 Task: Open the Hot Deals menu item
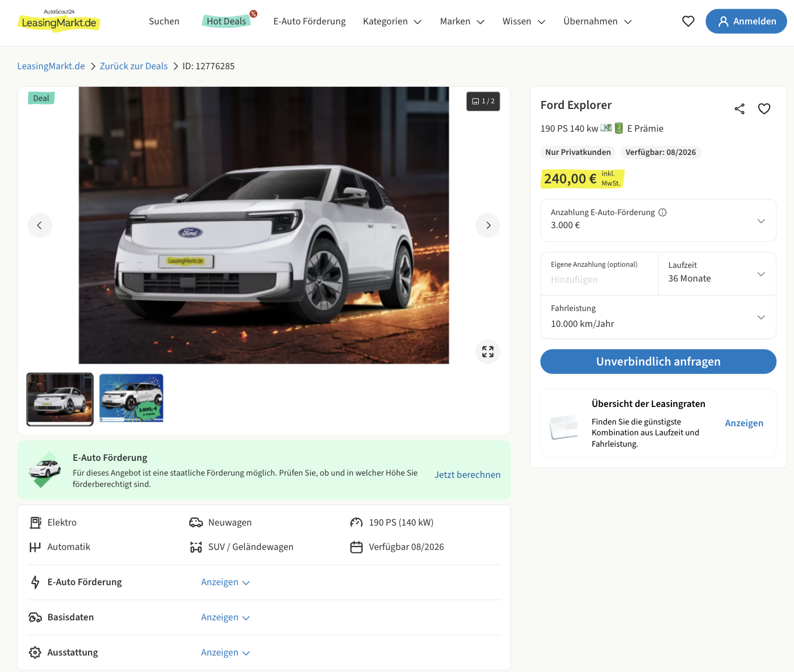(x=226, y=22)
